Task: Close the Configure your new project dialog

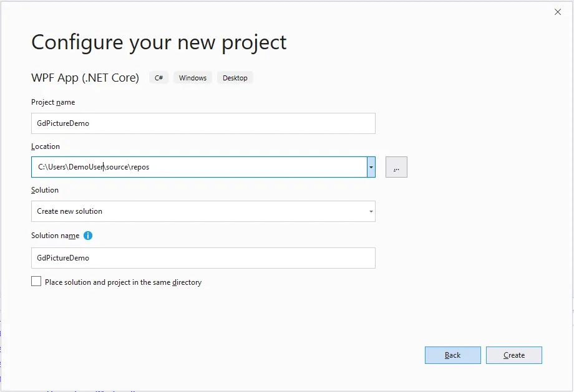Action: click(x=558, y=12)
